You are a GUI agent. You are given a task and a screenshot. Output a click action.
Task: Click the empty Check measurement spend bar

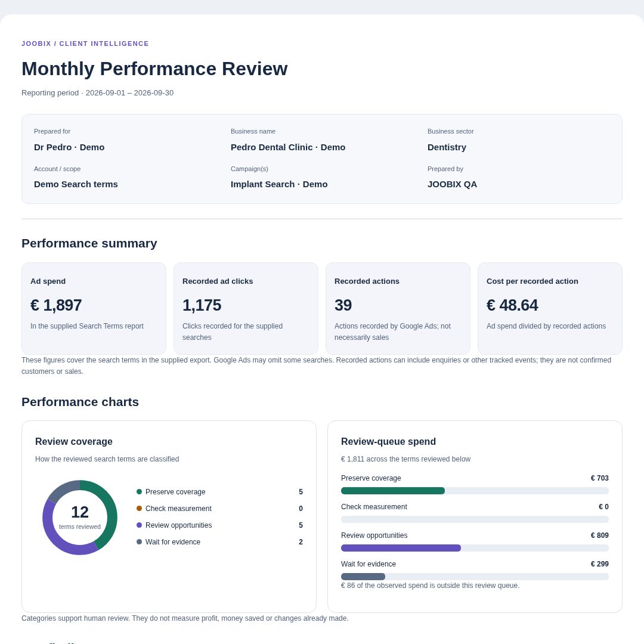coord(475,519)
